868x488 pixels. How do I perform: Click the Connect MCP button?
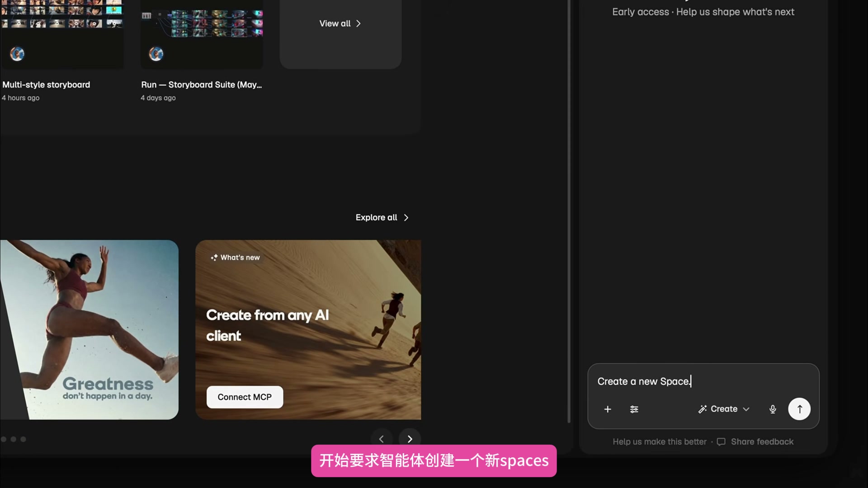(245, 397)
